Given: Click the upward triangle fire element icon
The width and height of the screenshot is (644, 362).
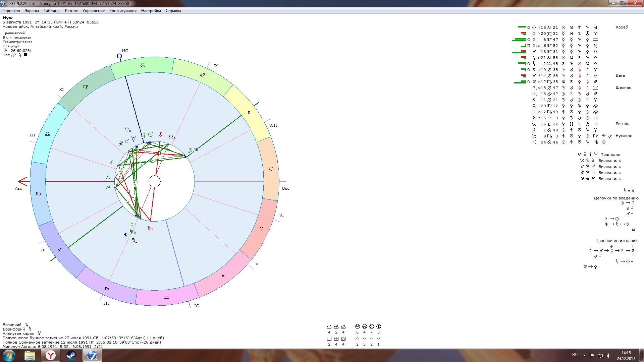Looking at the screenshot, I should pos(357,339).
